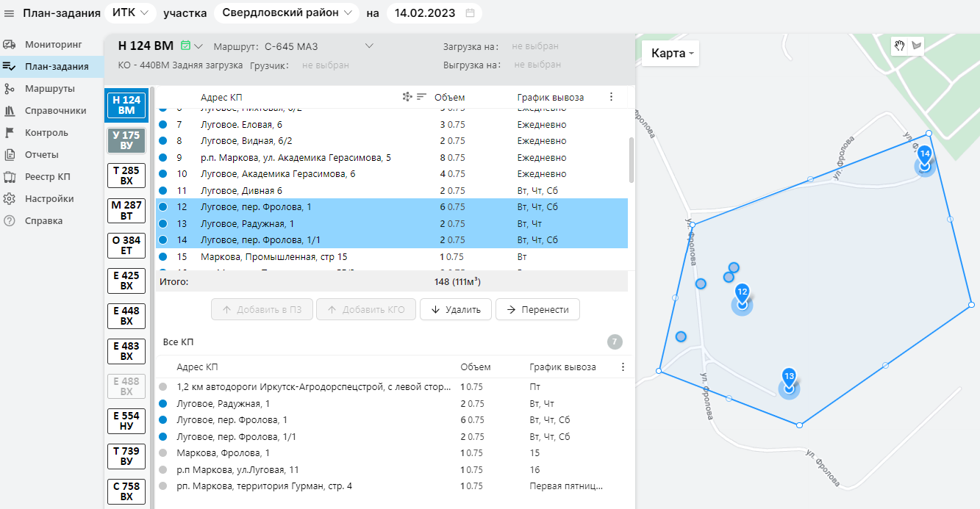The width and height of the screenshot is (980, 509).
Task: Click the sort icon beside Объем column
Action: [421, 97]
